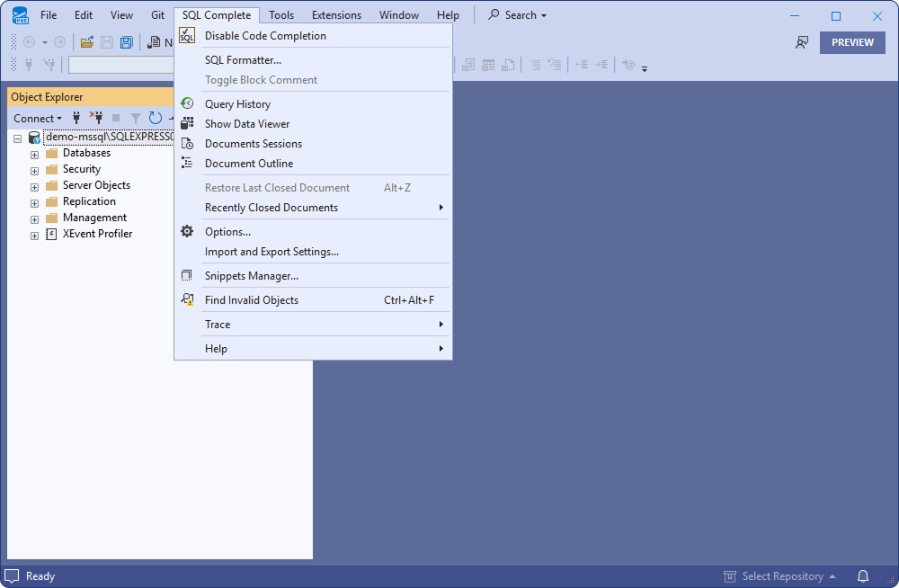Open notifications via the bell icon
899x588 pixels.
point(862,575)
